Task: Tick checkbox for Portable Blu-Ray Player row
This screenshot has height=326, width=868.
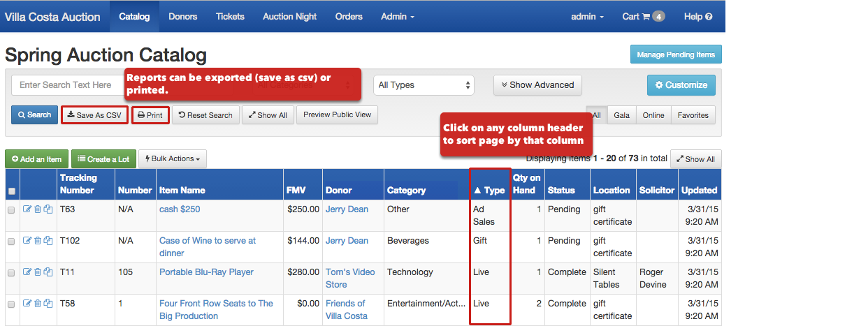Action: click(11, 273)
